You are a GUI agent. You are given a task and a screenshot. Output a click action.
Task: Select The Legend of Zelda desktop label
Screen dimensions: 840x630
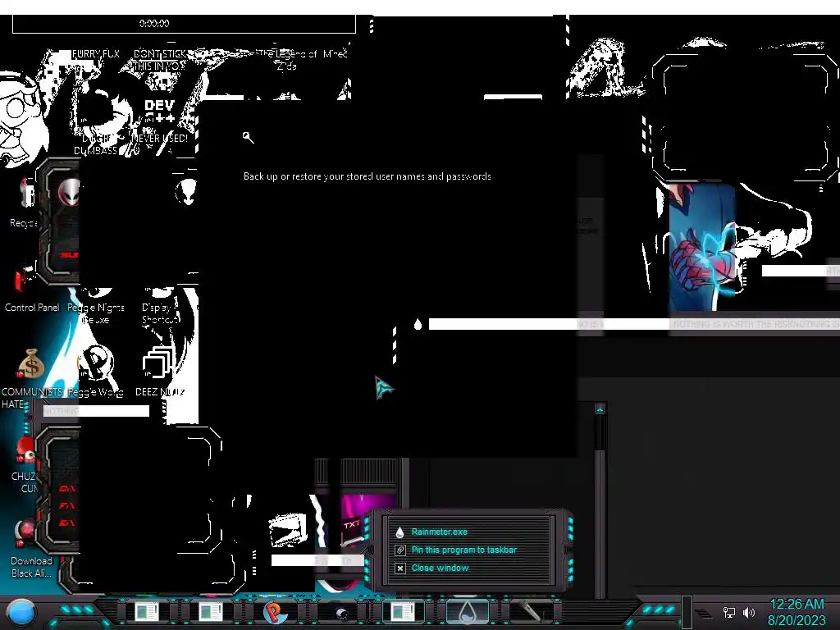pos(287,60)
